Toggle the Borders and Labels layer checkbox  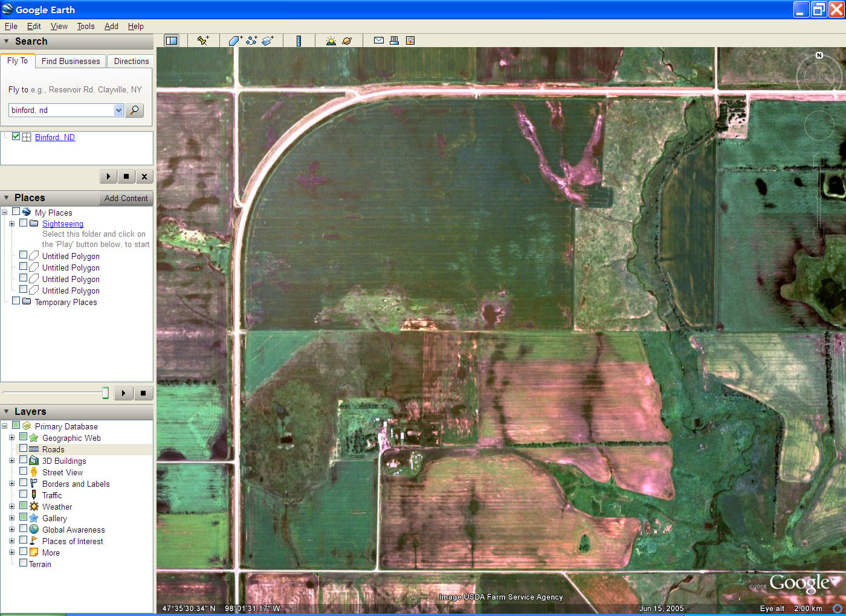(x=23, y=483)
